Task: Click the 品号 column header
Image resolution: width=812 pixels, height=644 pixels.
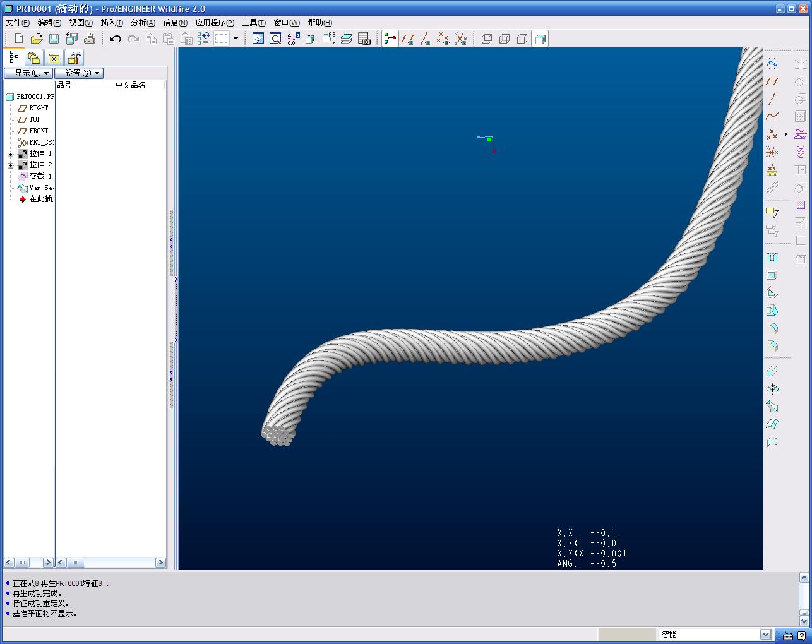Action: pyautogui.click(x=85, y=85)
